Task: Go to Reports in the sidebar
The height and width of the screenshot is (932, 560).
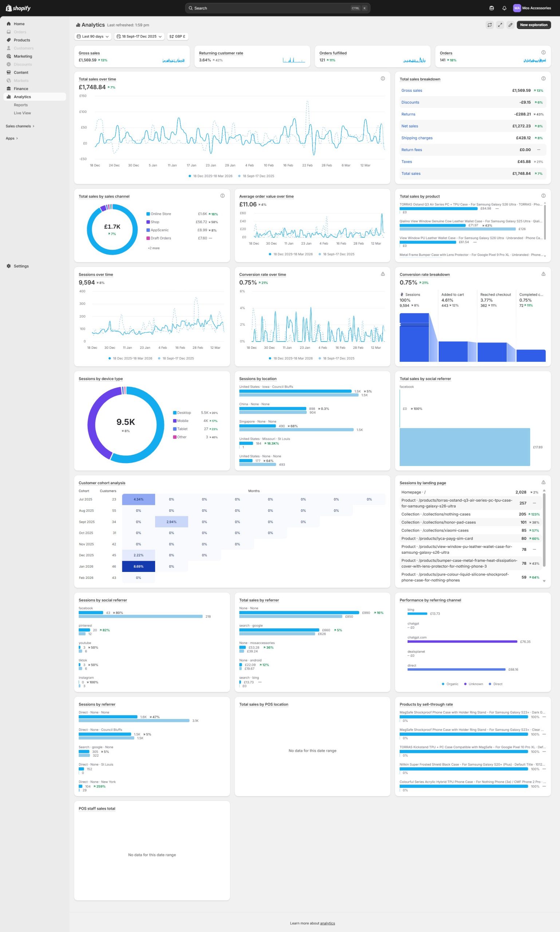Action: pyautogui.click(x=21, y=105)
